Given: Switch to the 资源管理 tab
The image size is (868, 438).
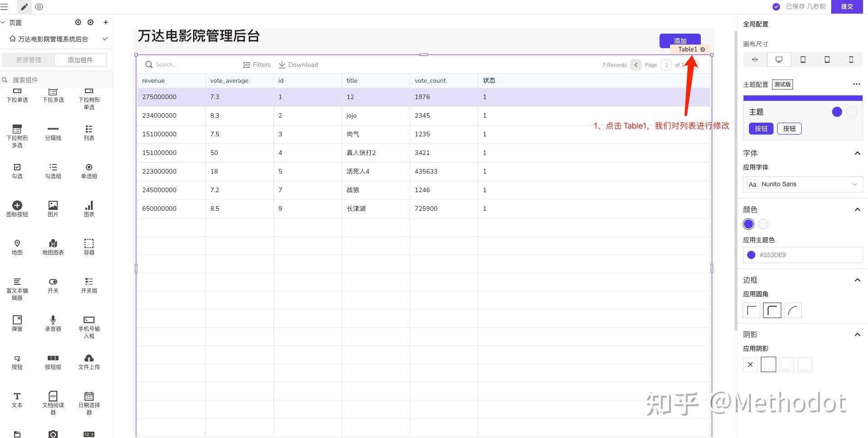Looking at the screenshot, I should (29, 60).
